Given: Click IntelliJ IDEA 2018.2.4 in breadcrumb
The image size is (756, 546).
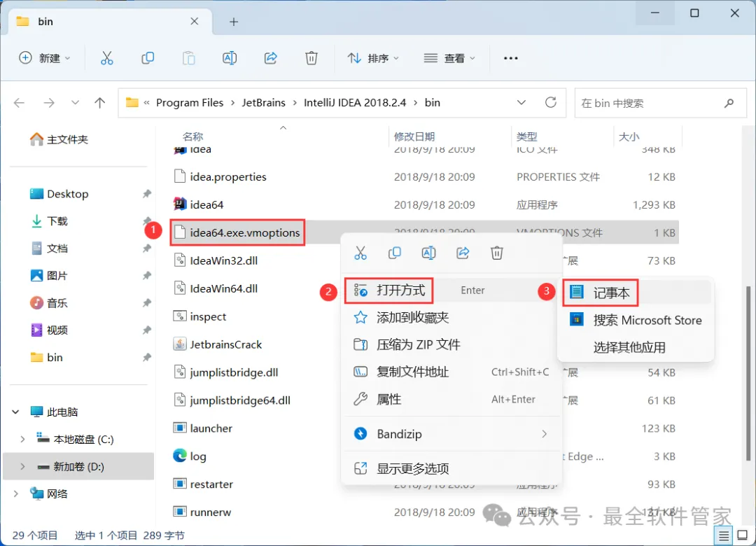Looking at the screenshot, I should point(355,103).
